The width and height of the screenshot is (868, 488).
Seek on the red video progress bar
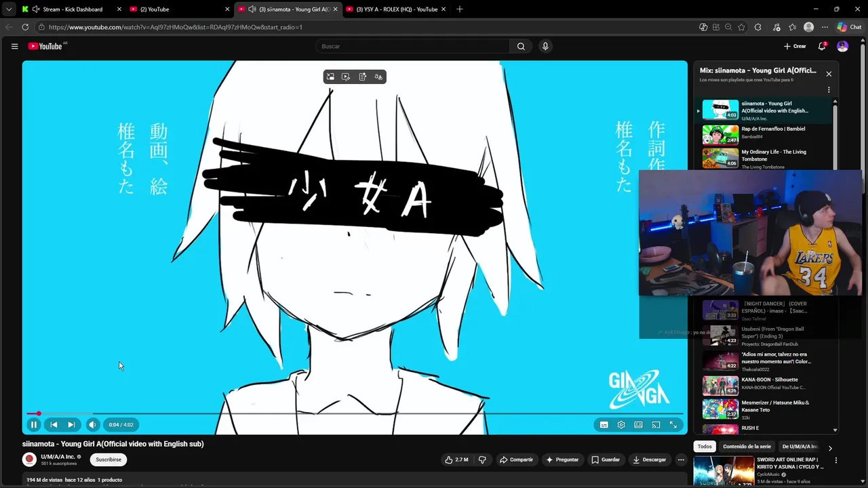355,413
